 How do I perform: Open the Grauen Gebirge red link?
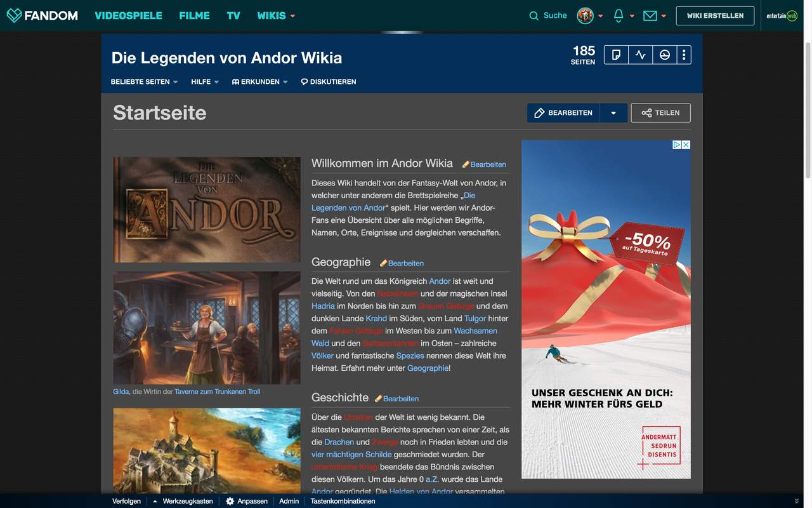point(446,306)
